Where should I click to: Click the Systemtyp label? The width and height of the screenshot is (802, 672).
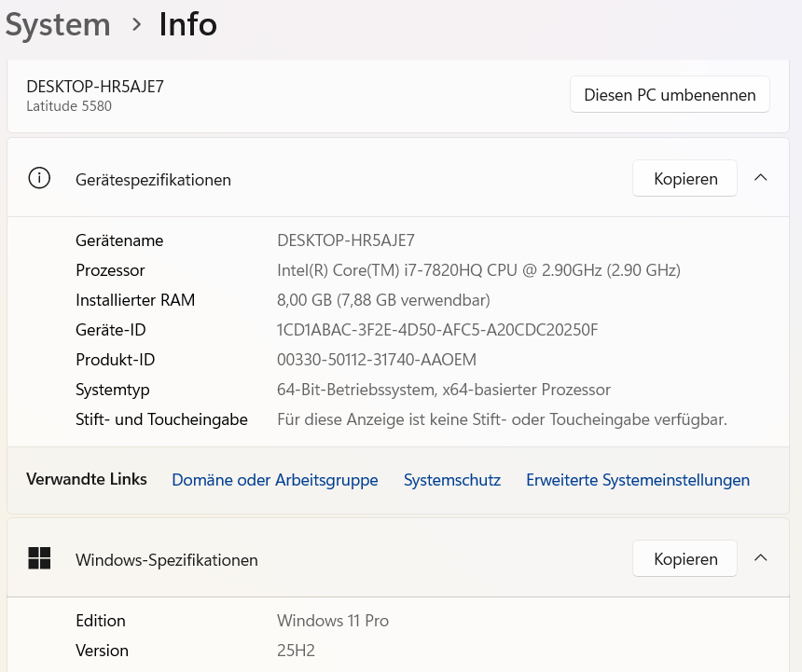[113, 390]
